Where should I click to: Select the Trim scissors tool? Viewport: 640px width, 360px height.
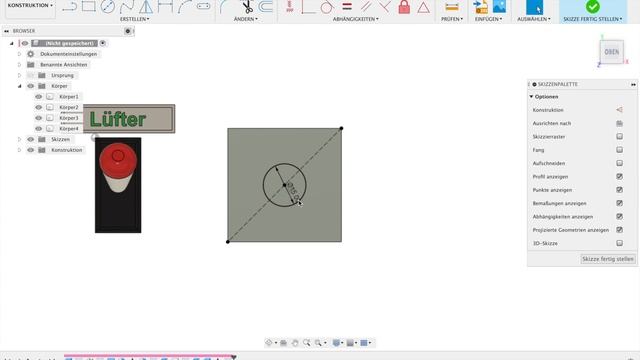pos(247,7)
